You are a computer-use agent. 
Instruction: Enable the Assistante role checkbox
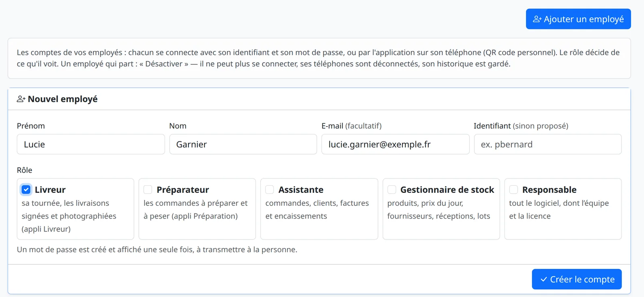point(270,190)
